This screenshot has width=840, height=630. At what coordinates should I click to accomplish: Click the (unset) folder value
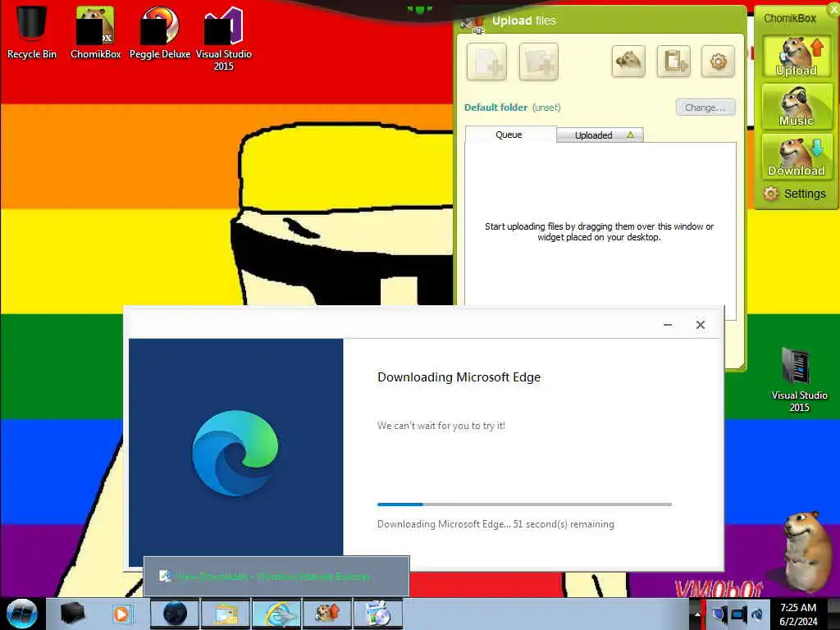point(546,107)
